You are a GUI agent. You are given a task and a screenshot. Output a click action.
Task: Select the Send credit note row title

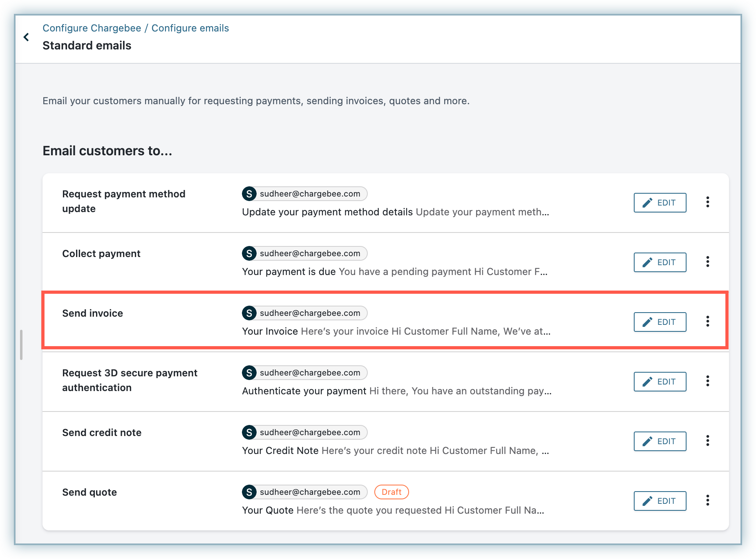[x=102, y=433]
